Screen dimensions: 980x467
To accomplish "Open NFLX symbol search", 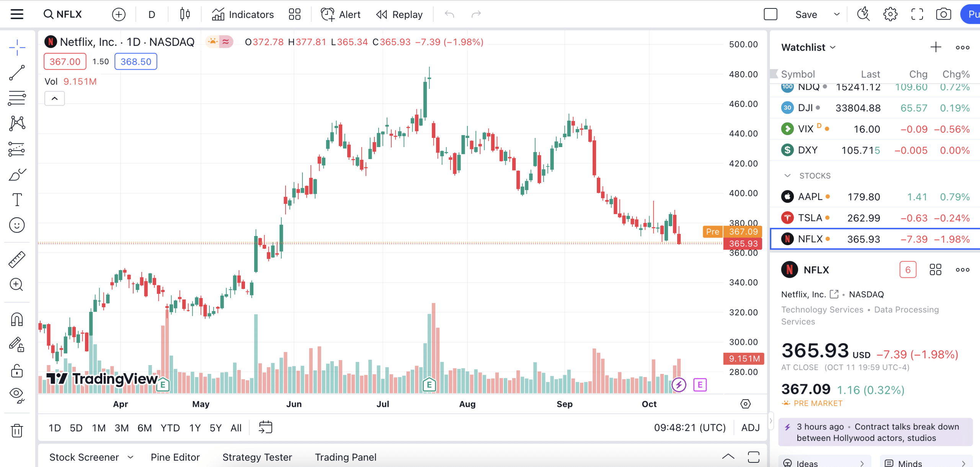I will tap(63, 15).
